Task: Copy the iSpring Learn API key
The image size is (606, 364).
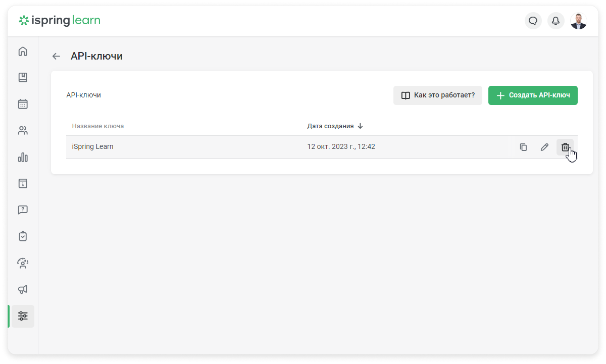Action: coord(523,147)
